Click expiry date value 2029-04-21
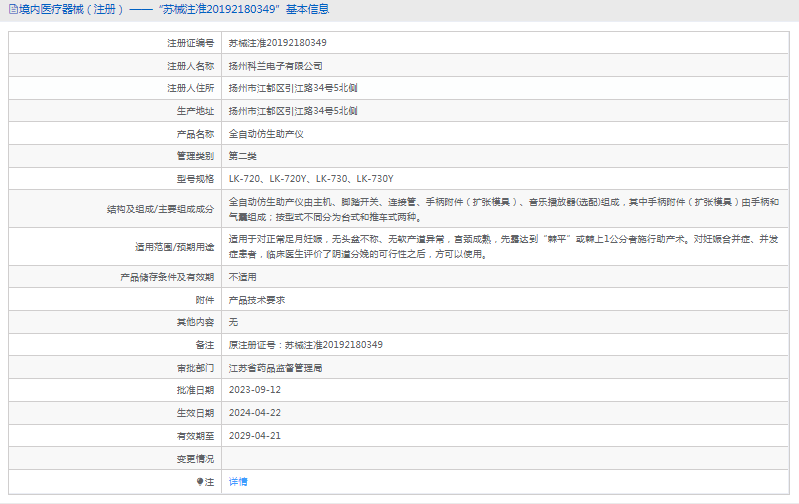799x504 pixels. (255, 436)
